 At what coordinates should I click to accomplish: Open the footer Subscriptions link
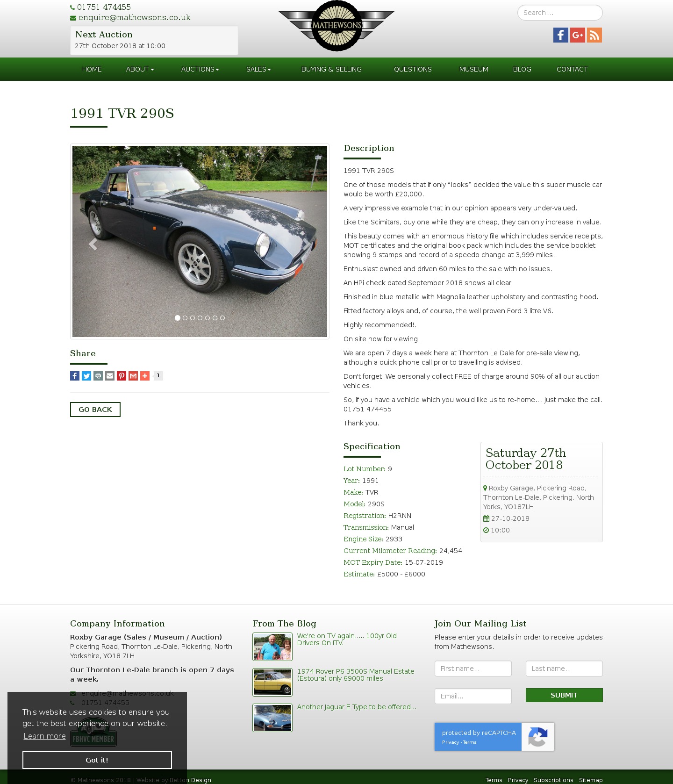pos(553,780)
